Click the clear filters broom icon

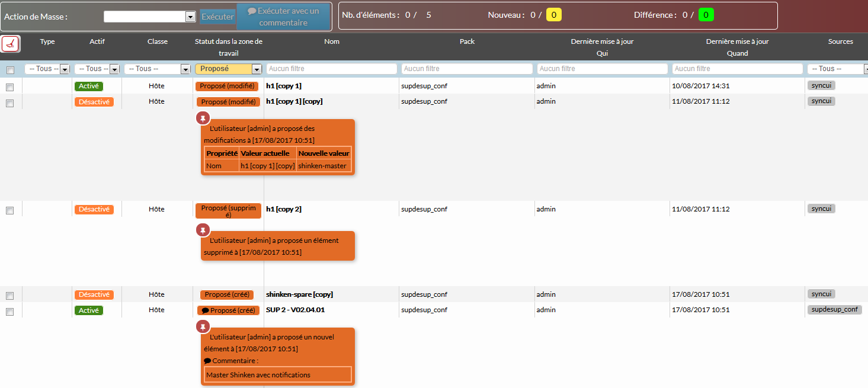point(11,44)
